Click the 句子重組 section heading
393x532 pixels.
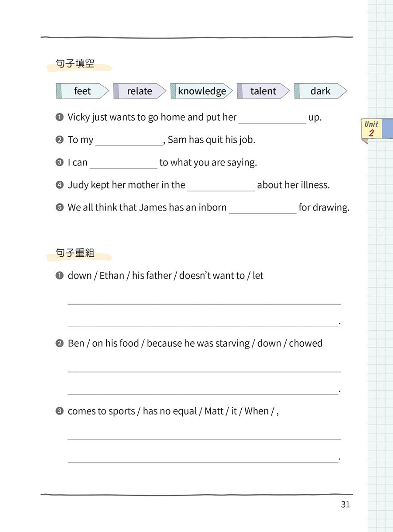click(75, 253)
